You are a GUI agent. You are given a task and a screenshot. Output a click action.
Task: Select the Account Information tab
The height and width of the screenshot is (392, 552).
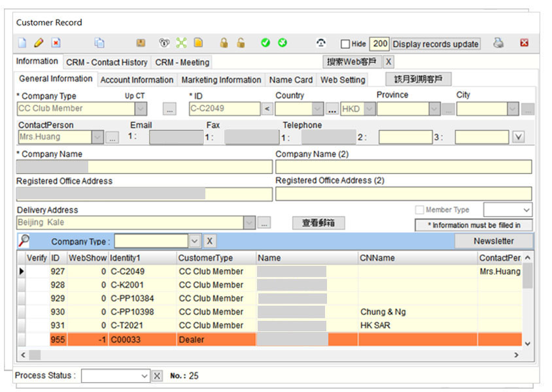(137, 80)
